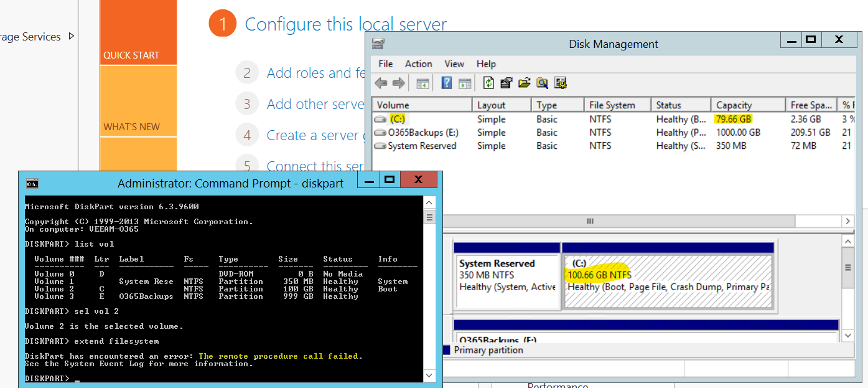Click the settings list toolbar icon
This screenshot has height=388, width=868.
pyautogui.click(x=560, y=83)
